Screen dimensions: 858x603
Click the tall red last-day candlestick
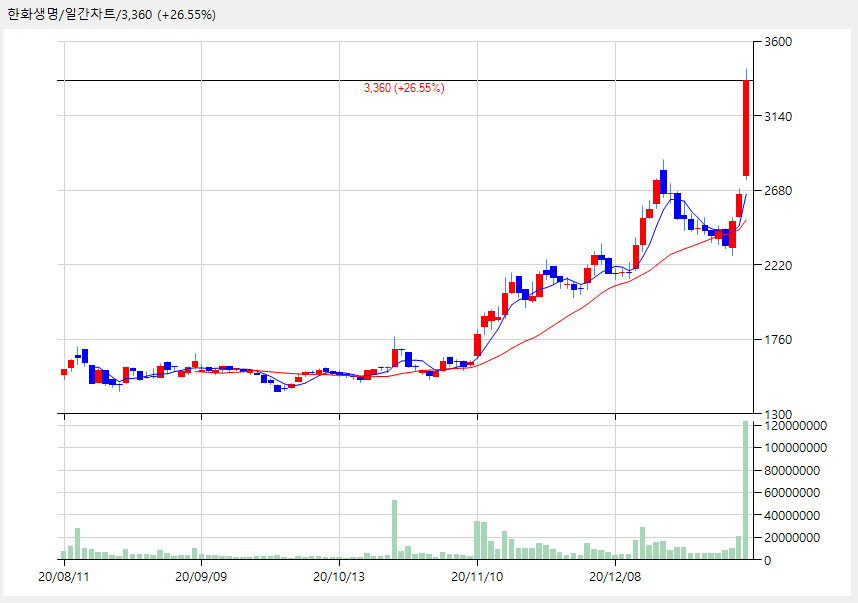click(746, 128)
